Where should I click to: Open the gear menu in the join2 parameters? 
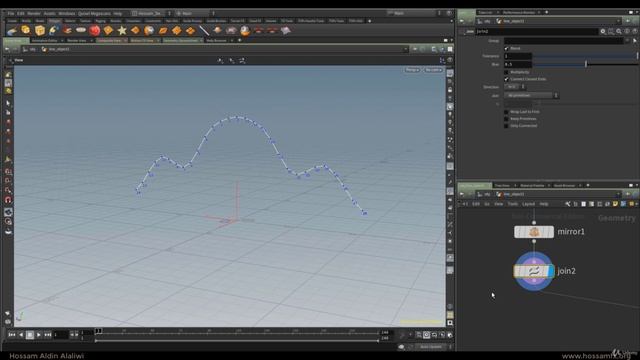click(603, 31)
